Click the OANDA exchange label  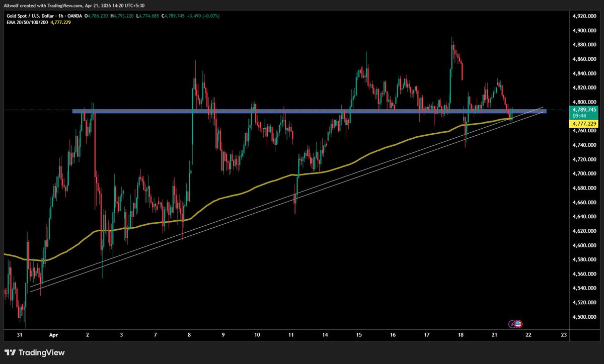coord(74,16)
